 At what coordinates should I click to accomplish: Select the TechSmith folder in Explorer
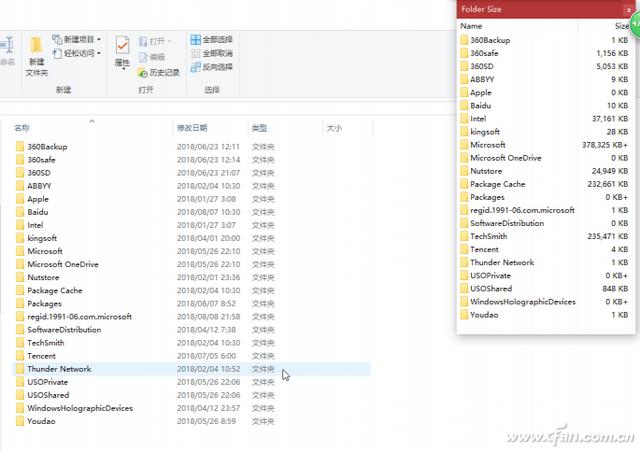coord(40,343)
